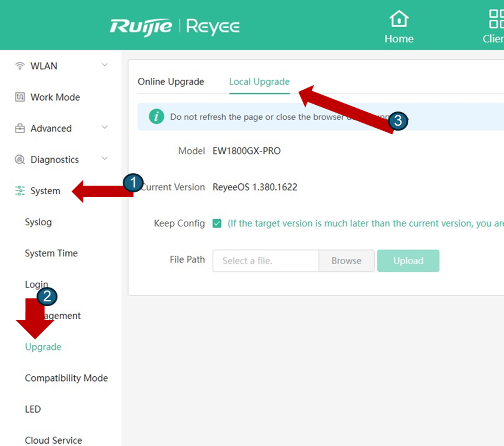
Task: Click the model value EW1800GX-PRO
Action: pos(246,151)
